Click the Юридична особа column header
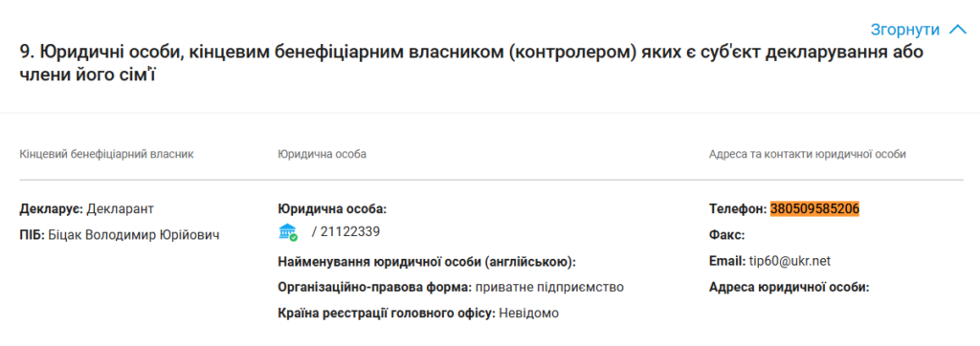Viewport: 980px width, 346px height. (x=322, y=154)
